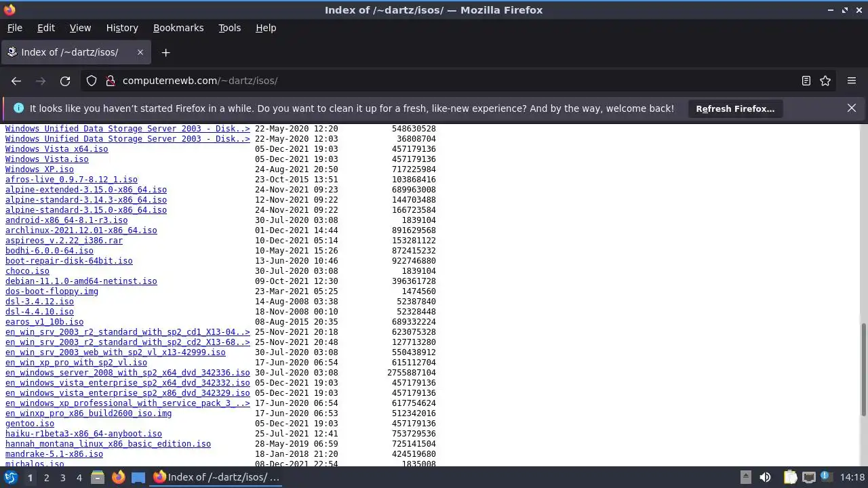This screenshot has height=488, width=868.
Task: Click en_winxp_pro_x86_build2600_iso.img link
Action: (x=88, y=413)
